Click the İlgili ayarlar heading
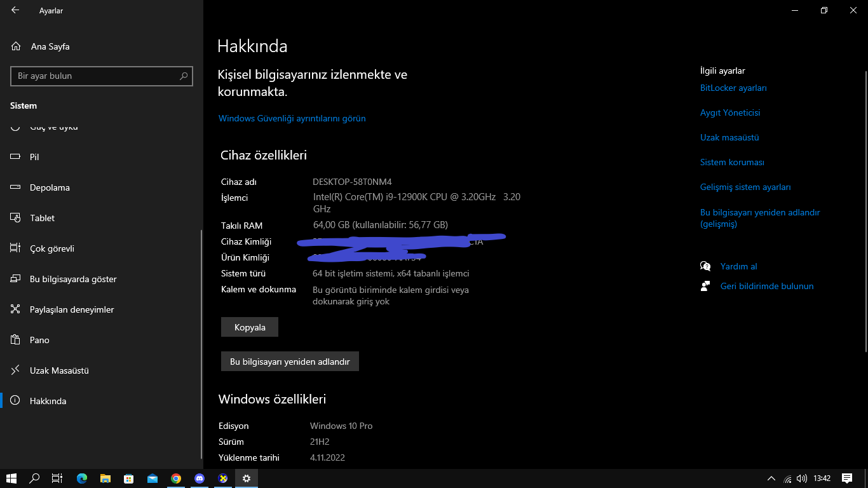The image size is (868, 488). pos(722,71)
